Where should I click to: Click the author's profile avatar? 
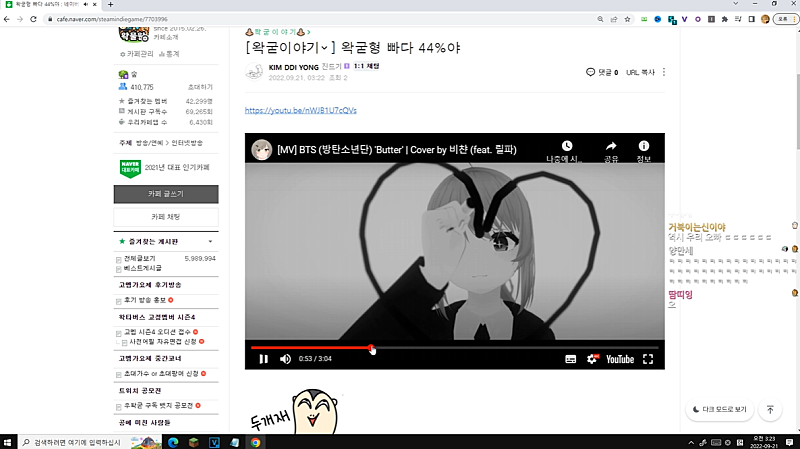(254, 72)
